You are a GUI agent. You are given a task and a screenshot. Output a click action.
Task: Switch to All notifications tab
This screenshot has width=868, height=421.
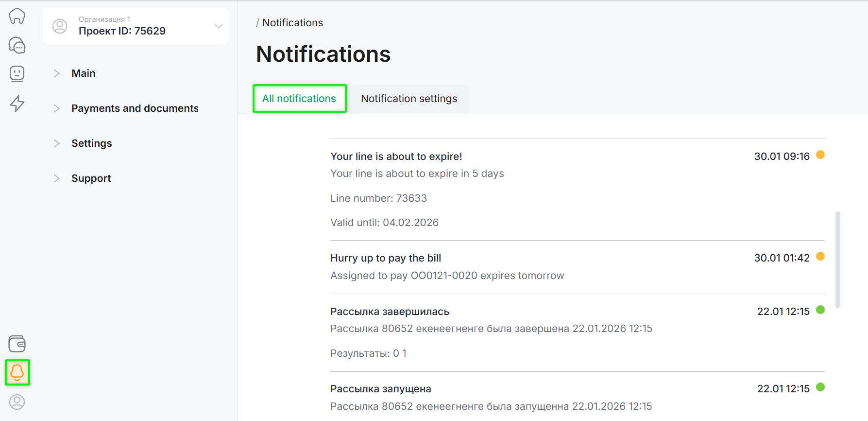(299, 99)
